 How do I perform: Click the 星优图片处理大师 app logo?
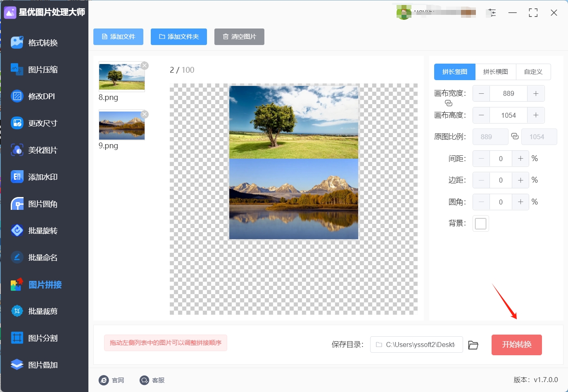pos(10,12)
